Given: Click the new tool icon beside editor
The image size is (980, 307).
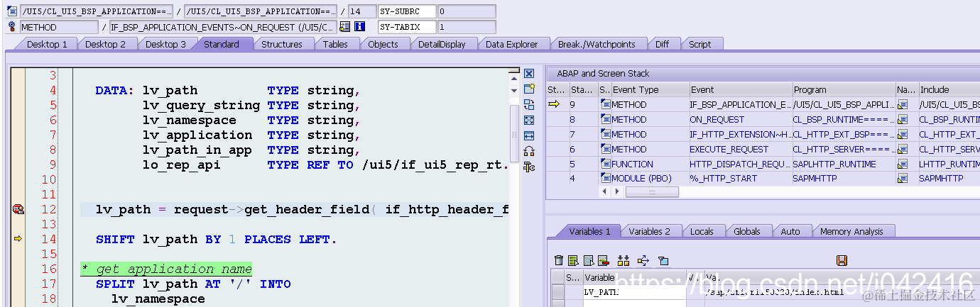Looking at the screenshot, I should coord(528,89).
